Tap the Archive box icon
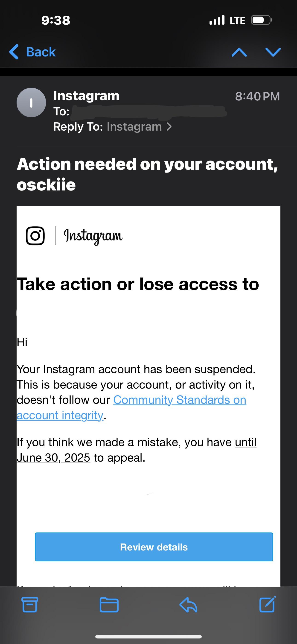 pos(30,605)
